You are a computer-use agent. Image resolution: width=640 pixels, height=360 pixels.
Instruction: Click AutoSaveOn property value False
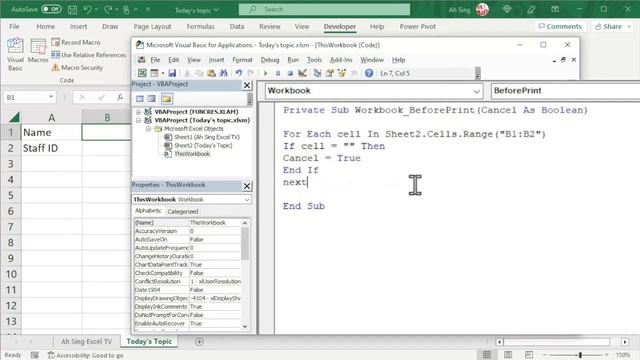(215, 239)
